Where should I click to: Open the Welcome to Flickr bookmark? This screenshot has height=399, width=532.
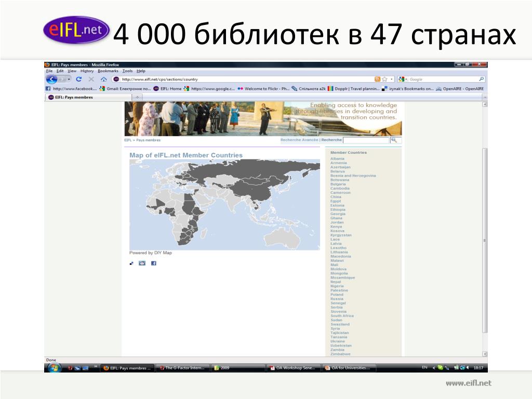(263, 89)
